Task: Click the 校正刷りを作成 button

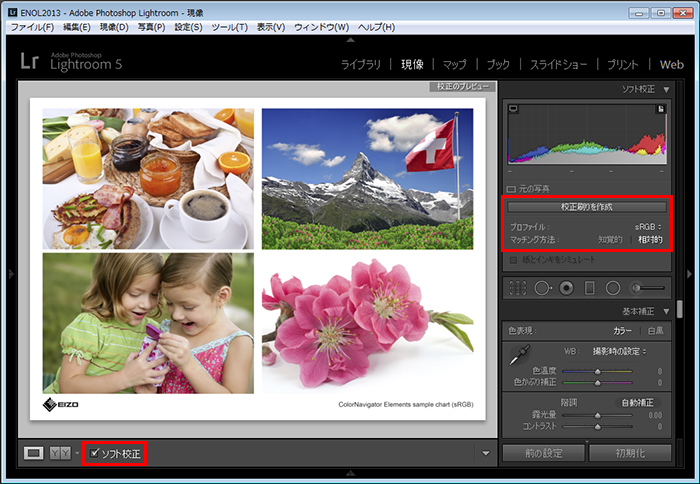Action: click(587, 207)
